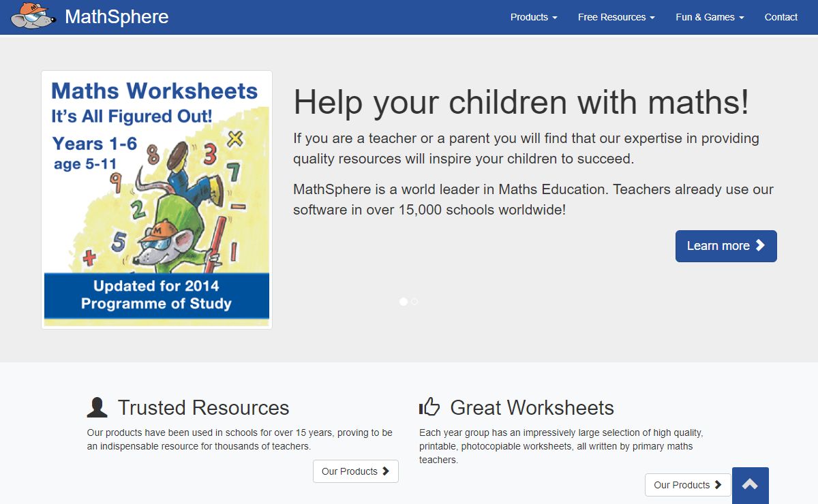Expand the Products dropdown menu
Image resolution: width=818 pixels, height=504 pixels.
(x=534, y=17)
